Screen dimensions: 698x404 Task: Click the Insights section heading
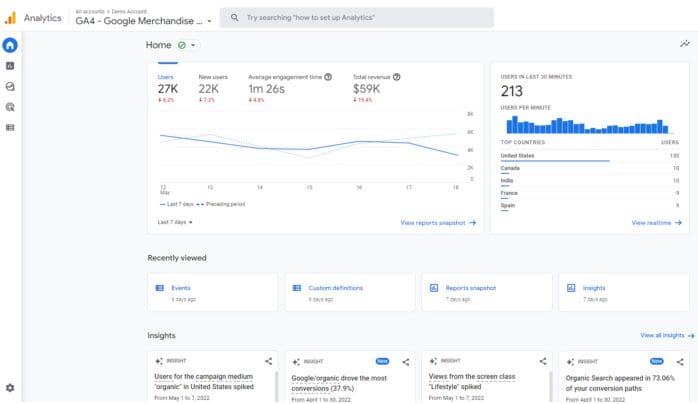(x=161, y=335)
